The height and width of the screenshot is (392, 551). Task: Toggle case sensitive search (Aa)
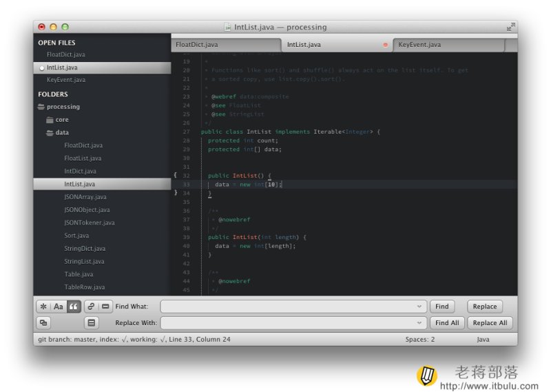(x=59, y=307)
